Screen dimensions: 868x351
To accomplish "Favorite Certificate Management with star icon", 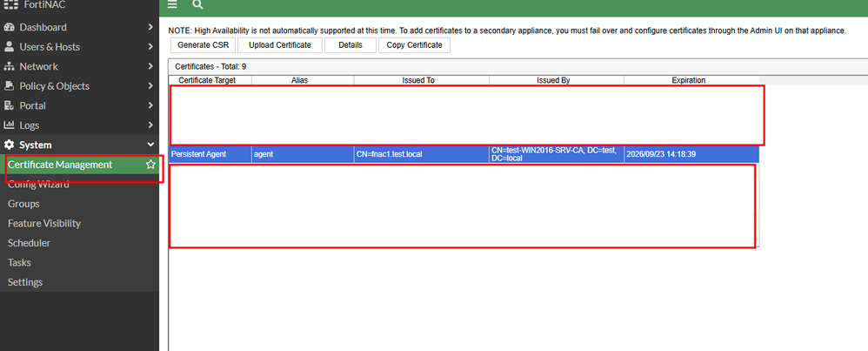I will coord(150,165).
